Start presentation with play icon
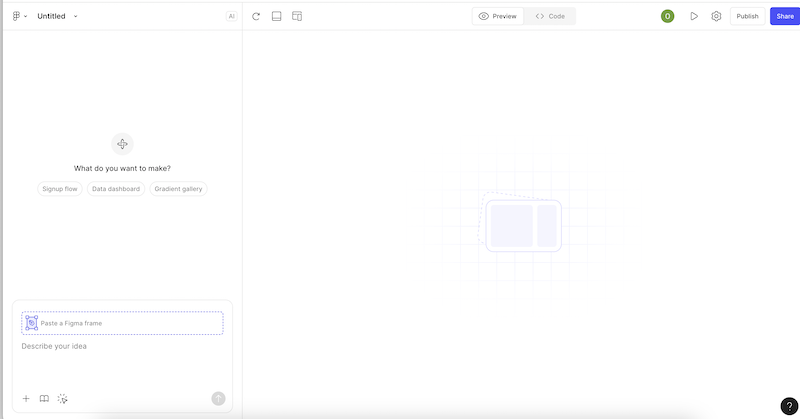The width and height of the screenshot is (800, 419). pyautogui.click(x=694, y=16)
